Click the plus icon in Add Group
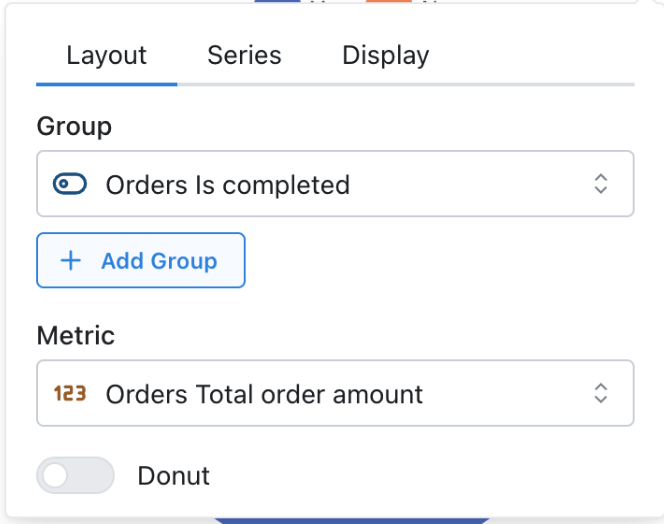 [71, 261]
